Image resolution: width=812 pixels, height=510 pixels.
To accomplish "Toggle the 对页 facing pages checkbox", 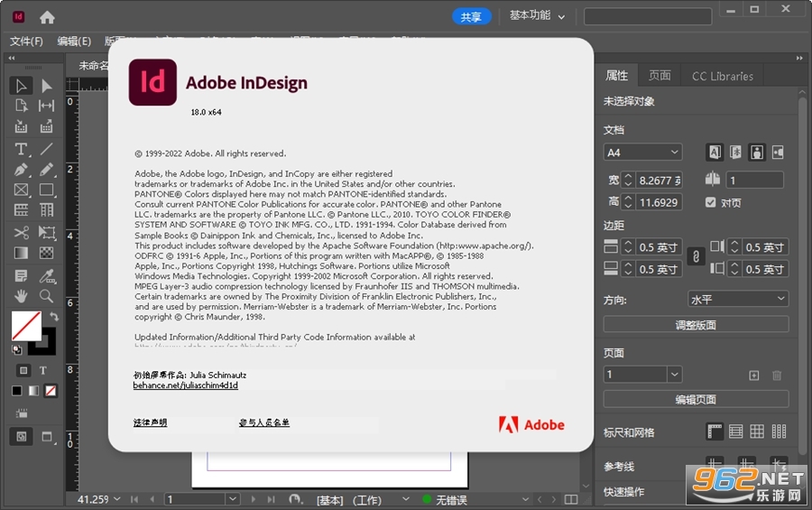I will (711, 202).
